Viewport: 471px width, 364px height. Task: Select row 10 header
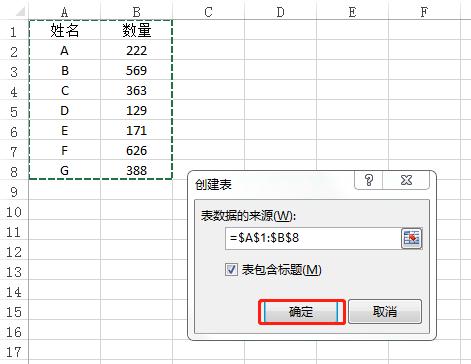(x=14, y=211)
